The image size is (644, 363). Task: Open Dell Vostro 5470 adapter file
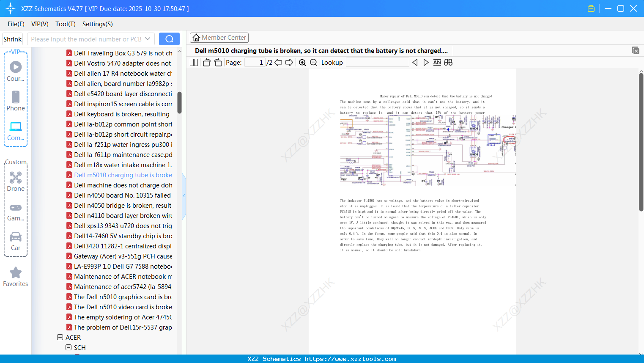119,63
